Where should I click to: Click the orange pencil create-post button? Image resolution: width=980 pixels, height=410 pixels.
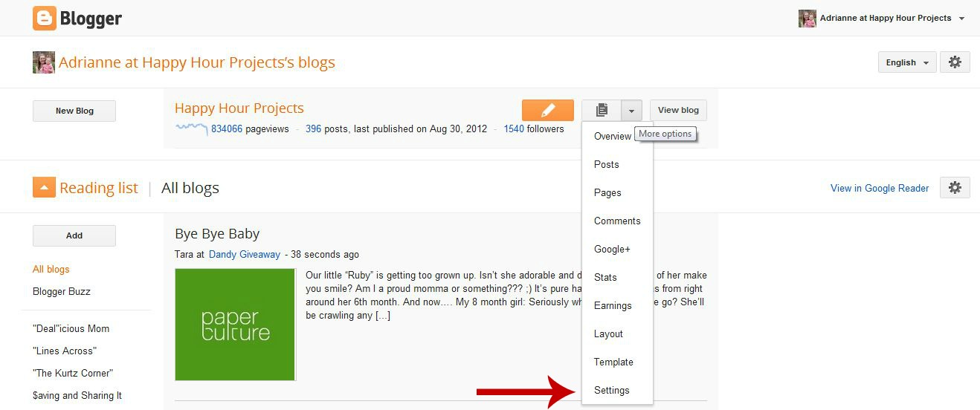point(548,110)
